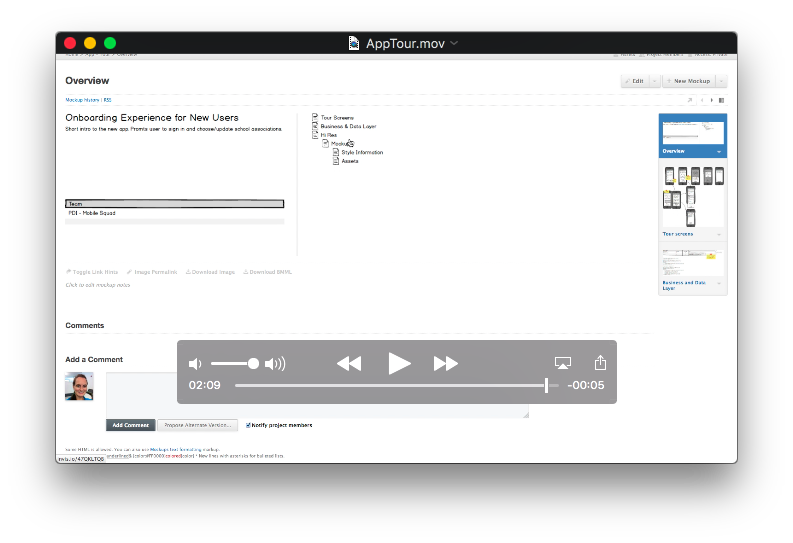793x543 pixels.
Task: Click Toggle Link Hints
Action: [92, 272]
